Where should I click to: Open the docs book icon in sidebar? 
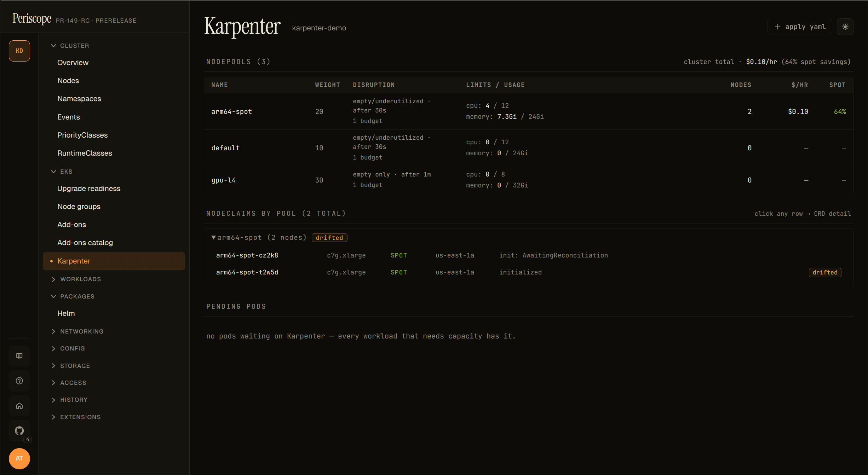point(19,356)
